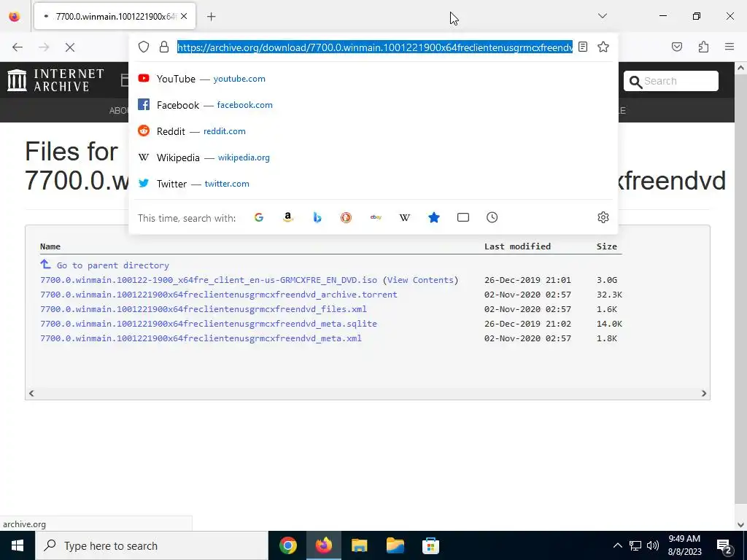Click the file list right scroll arrow

(x=704, y=393)
